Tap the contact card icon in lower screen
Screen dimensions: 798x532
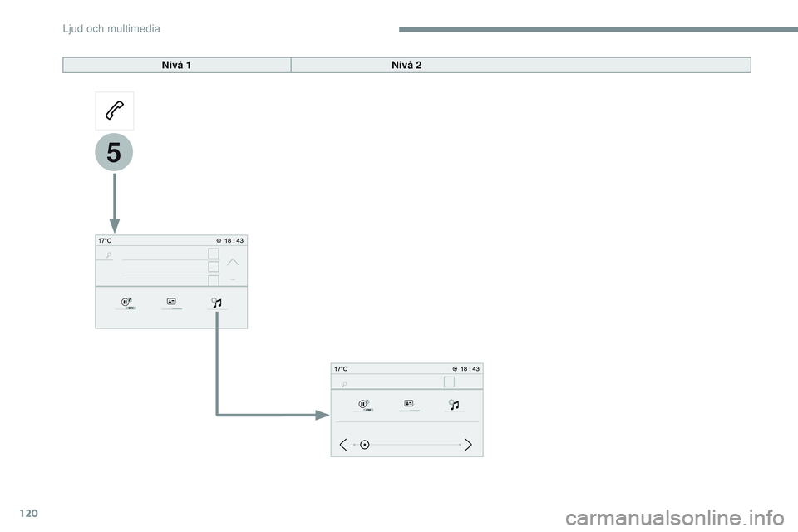(409, 405)
